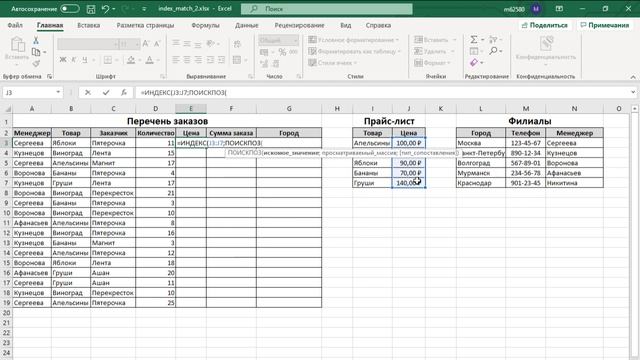Click the Copy icon
The image size is (640, 360).
(x=36, y=52)
